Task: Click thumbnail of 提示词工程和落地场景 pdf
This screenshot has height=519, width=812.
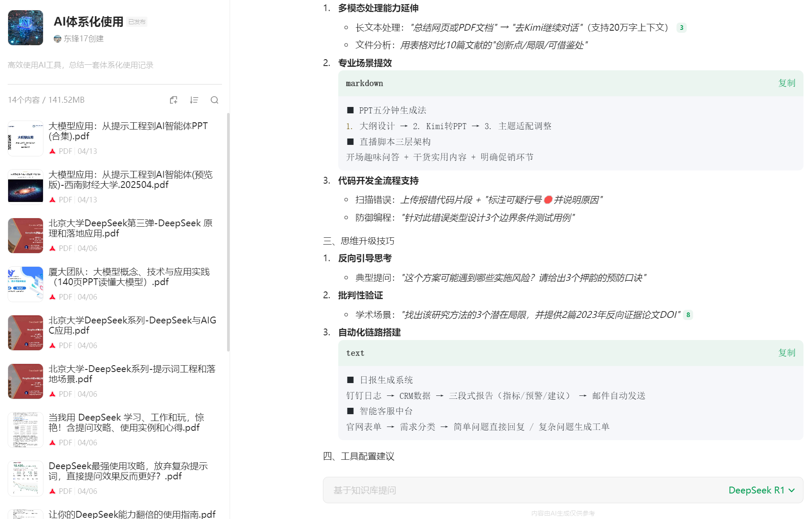Action: coord(26,381)
